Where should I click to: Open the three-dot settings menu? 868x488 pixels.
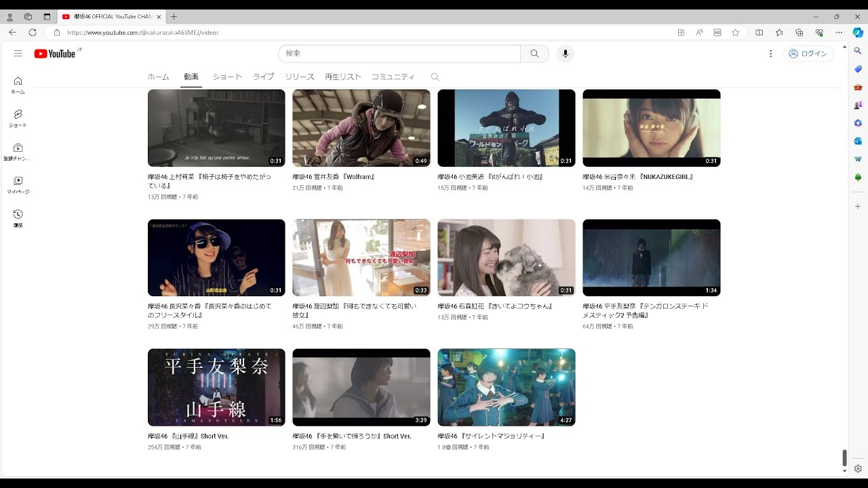point(770,54)
